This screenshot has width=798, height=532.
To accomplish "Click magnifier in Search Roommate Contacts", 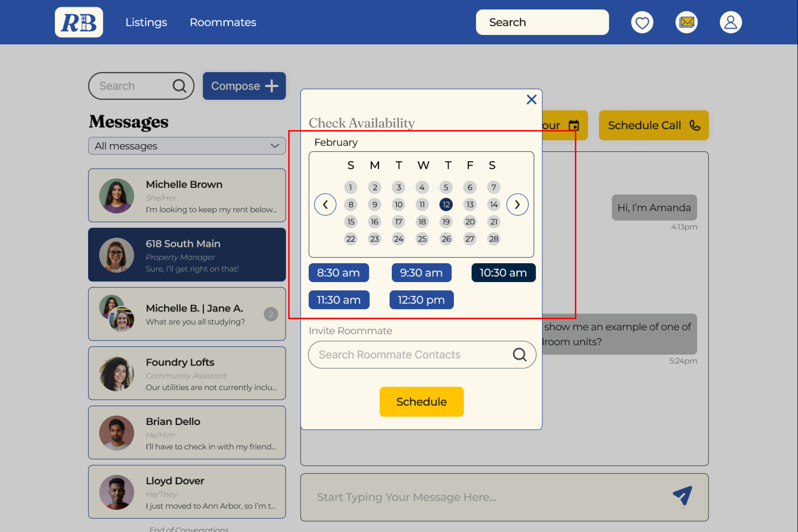I will tap(519, 355).
